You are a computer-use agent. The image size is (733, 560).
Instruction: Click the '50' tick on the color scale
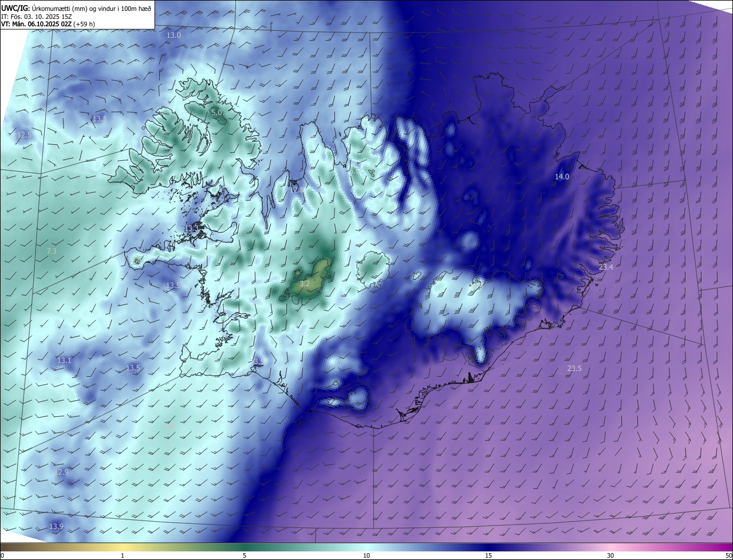(728, 555)
